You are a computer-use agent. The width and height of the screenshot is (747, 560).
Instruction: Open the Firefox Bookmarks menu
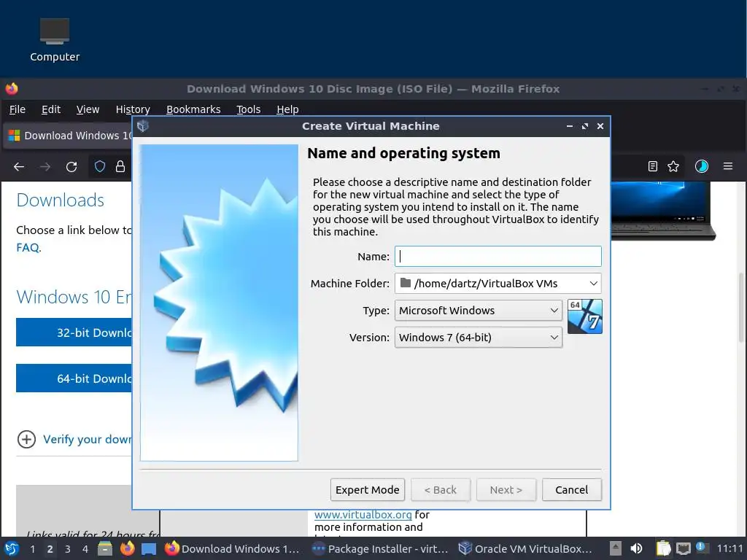click(193, 109)
